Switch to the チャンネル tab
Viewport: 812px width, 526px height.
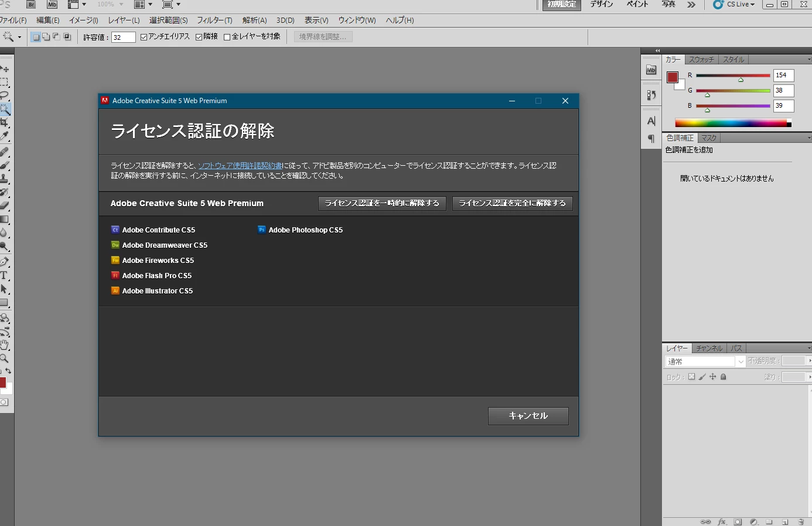709,349
